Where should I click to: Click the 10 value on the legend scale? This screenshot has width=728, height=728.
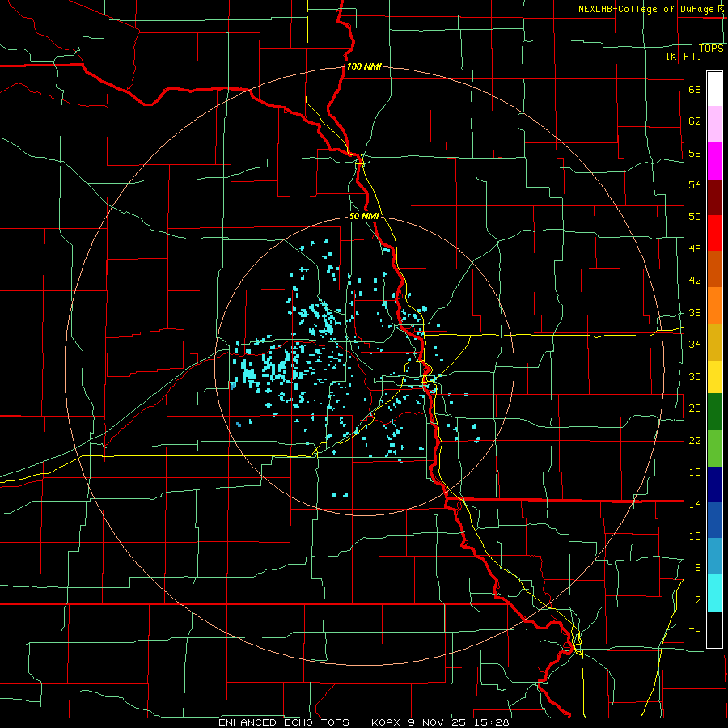click(x=695, y=536)
